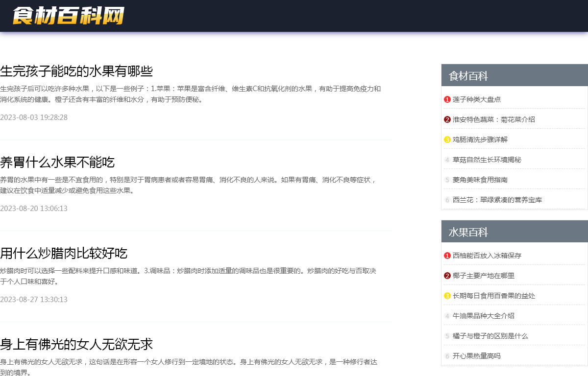Open article 生完孩子能吃的水果有哪些
Image resolution: width=588 pixels, height=376 pixels.
click(x=76, y=71)
